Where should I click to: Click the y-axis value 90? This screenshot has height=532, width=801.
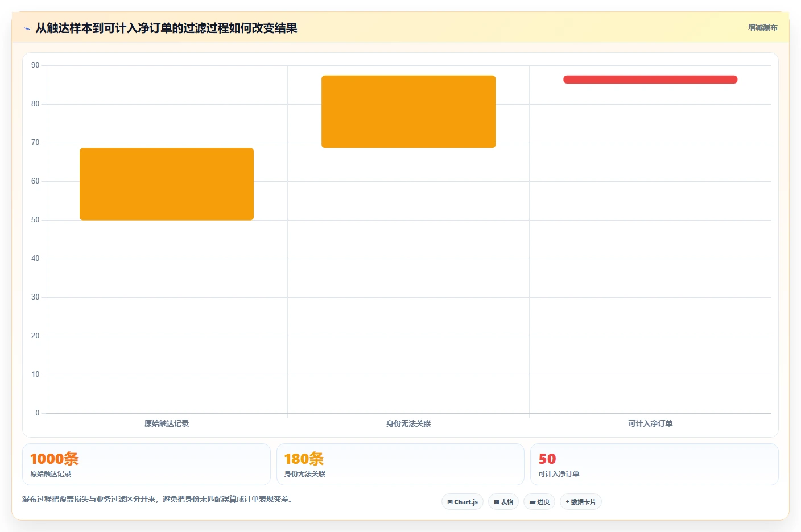35,65
